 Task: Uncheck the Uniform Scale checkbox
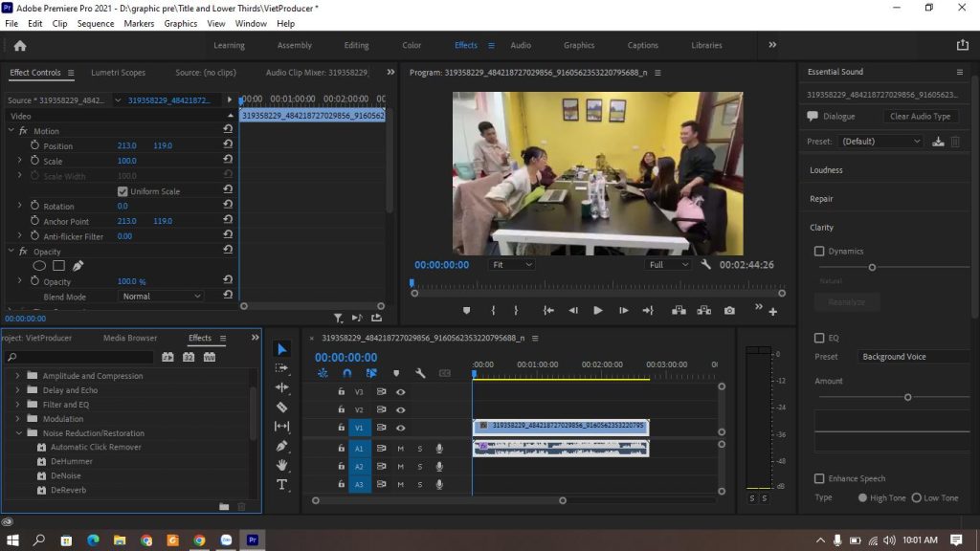coord(122,190)
